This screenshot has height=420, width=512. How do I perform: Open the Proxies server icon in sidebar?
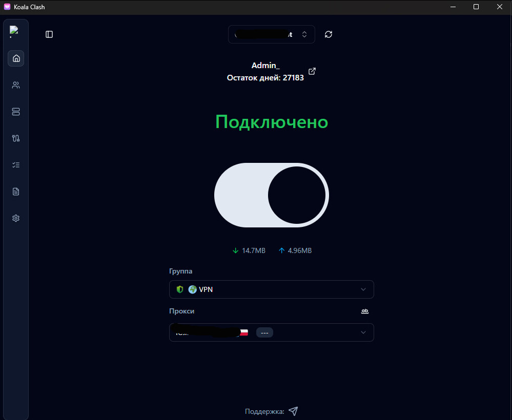pos(16,112)
